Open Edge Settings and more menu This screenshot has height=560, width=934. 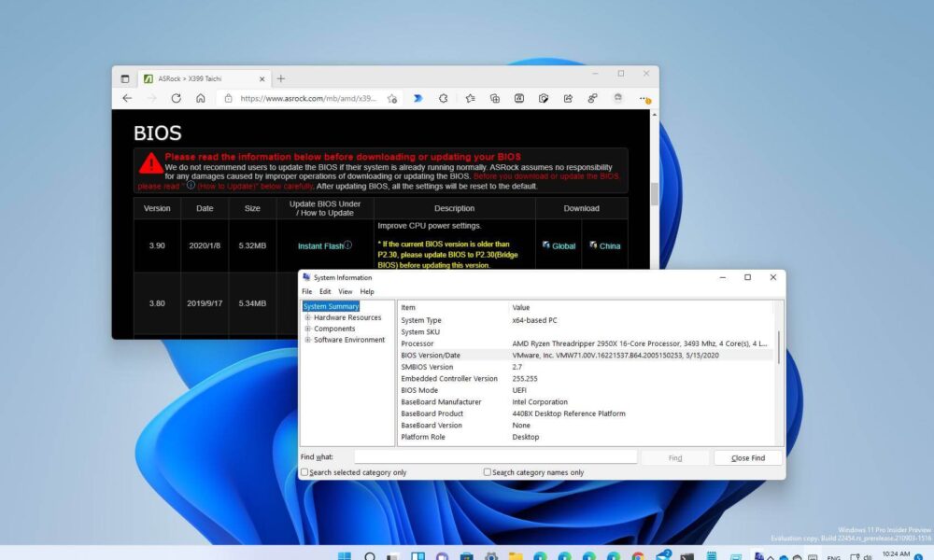pyautogui.click(x=644, y=99)
